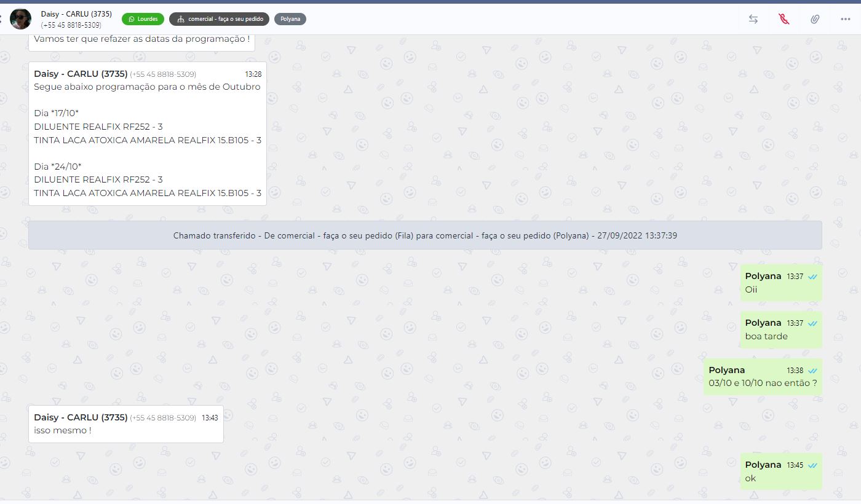The height and width of the screenshot is (504, 861).
Task: Select the '03/10 e 10/10 nao então ?' message
Action: (763, 377)
